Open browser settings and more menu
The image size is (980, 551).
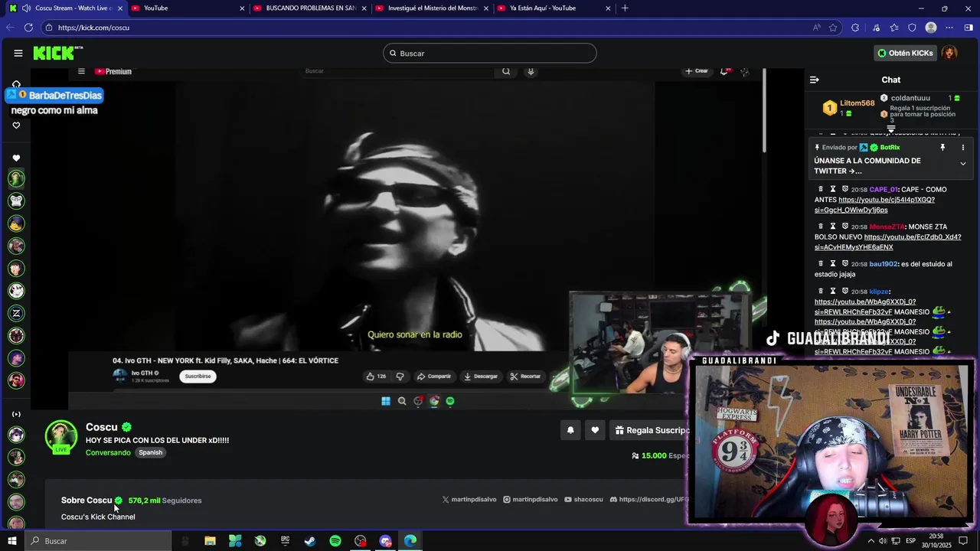(949, 28)
